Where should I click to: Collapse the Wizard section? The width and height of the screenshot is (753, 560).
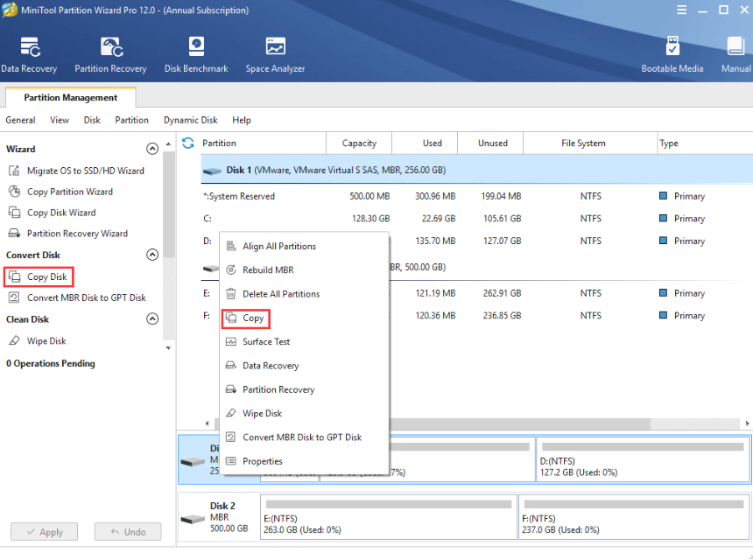(x=151, y=149)
